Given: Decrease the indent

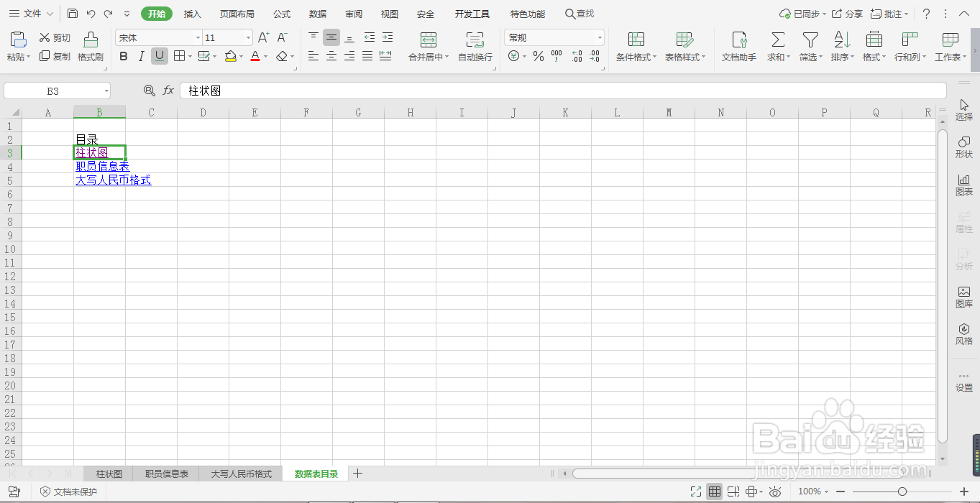Looking at the screenshot, I should tap(369, 37).
